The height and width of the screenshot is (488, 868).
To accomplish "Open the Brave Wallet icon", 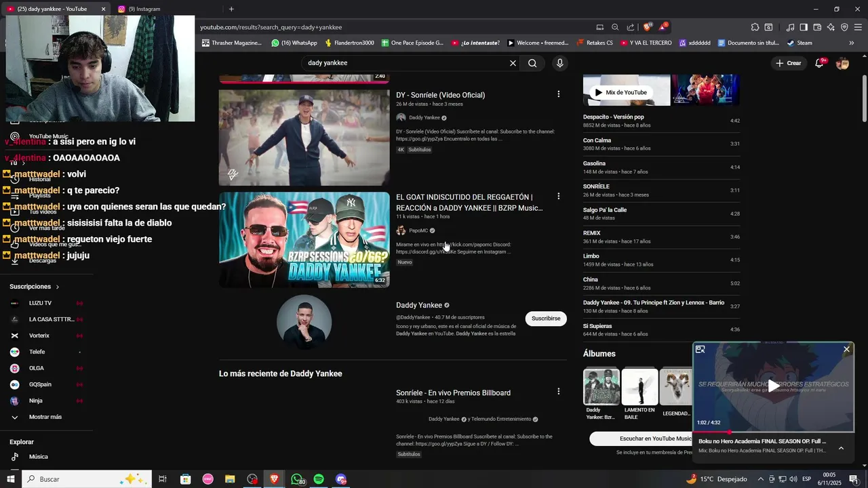I will tap(817, 27).
